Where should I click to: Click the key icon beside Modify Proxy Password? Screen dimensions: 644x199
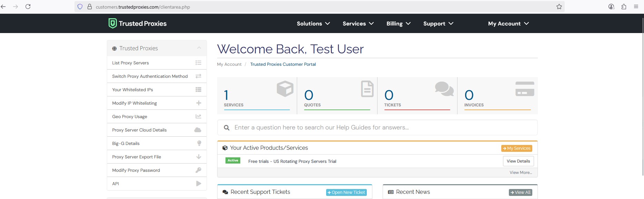198,170
